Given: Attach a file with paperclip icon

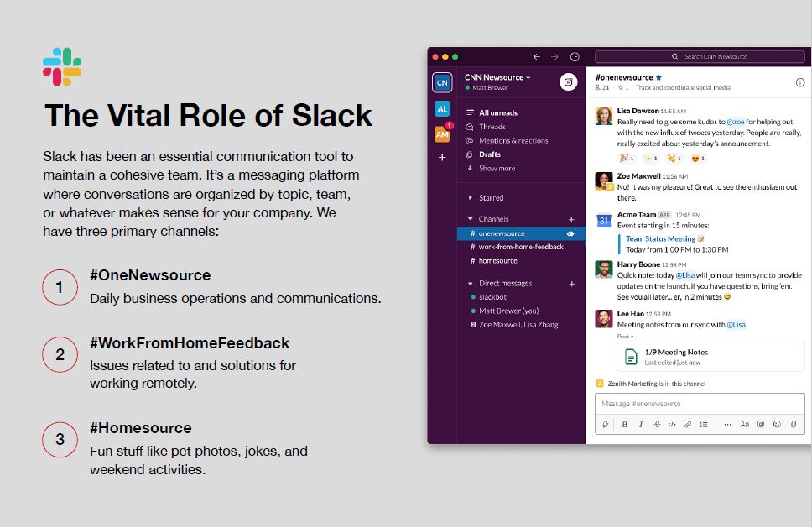Looking at the screenshot, I should (794, 424).
